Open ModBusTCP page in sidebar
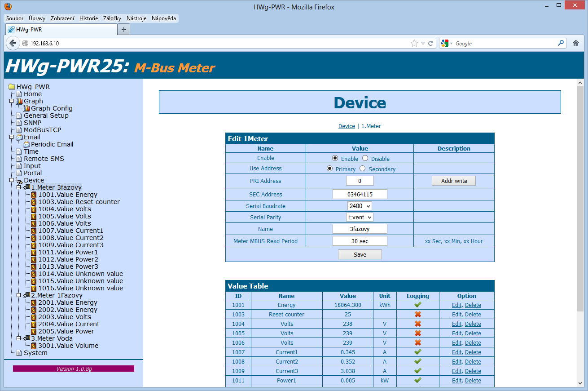 tap(42, 130)
